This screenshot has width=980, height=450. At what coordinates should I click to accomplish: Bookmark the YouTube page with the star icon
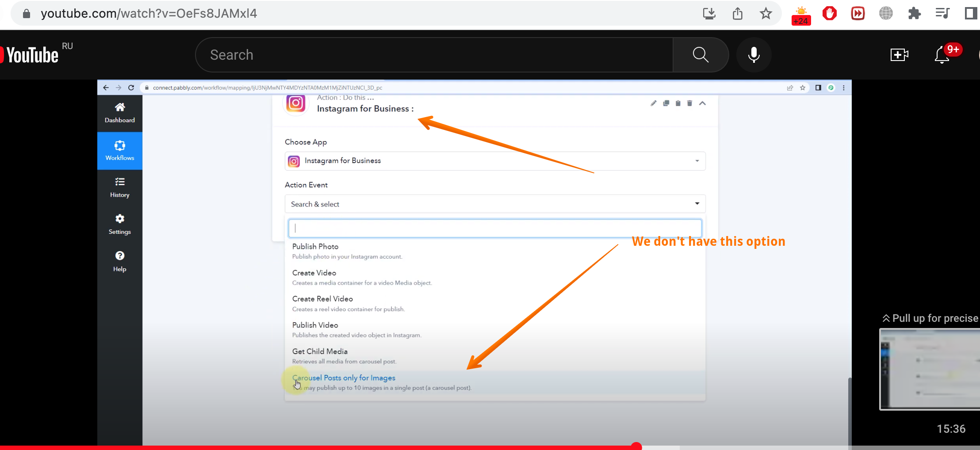766,14
